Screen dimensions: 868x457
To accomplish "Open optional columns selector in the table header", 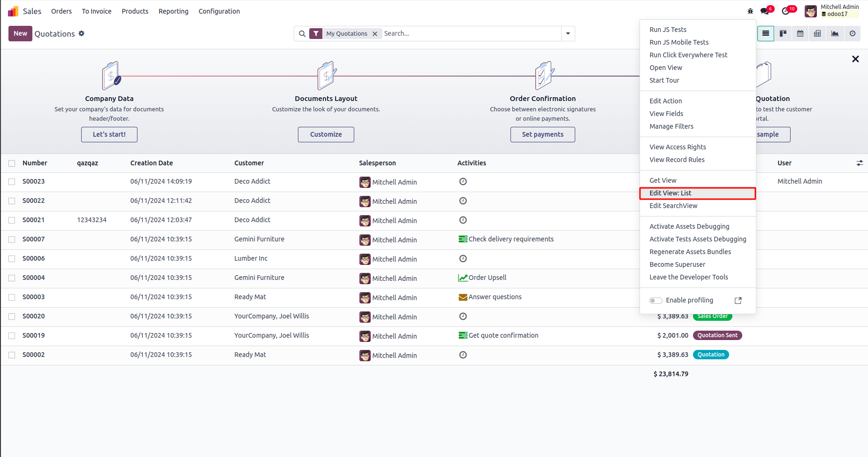I will (860, 163).
